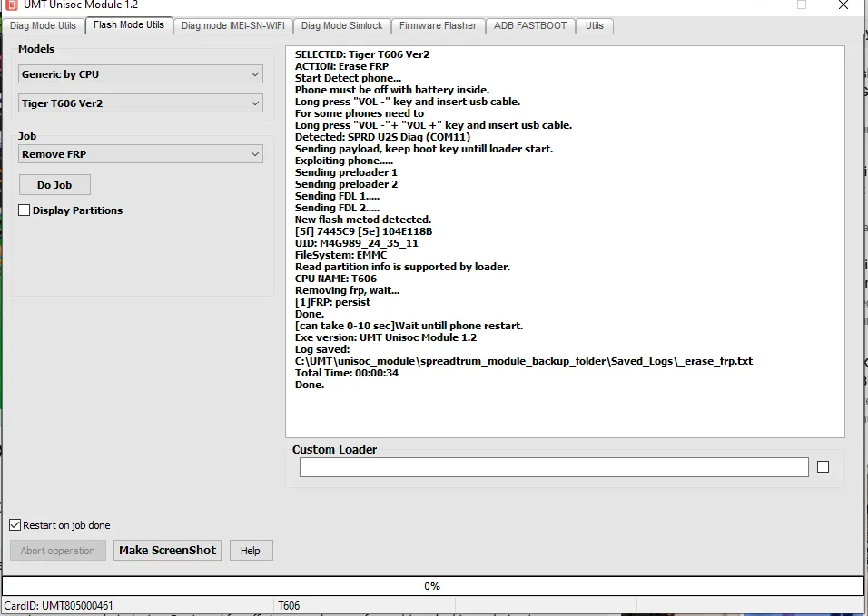Focus the Custom Loader path field
868x616 pixels.
click(x=553, y=467)
